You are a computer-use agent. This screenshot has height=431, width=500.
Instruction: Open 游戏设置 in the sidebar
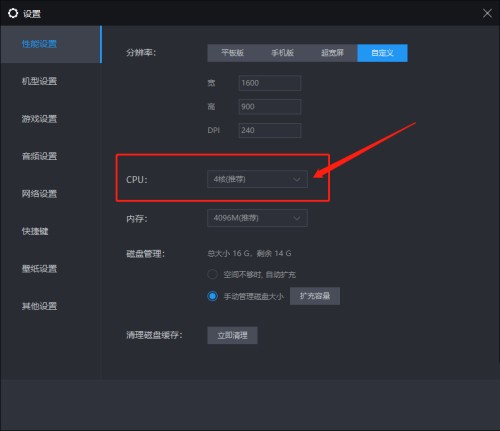coord(39,119)
